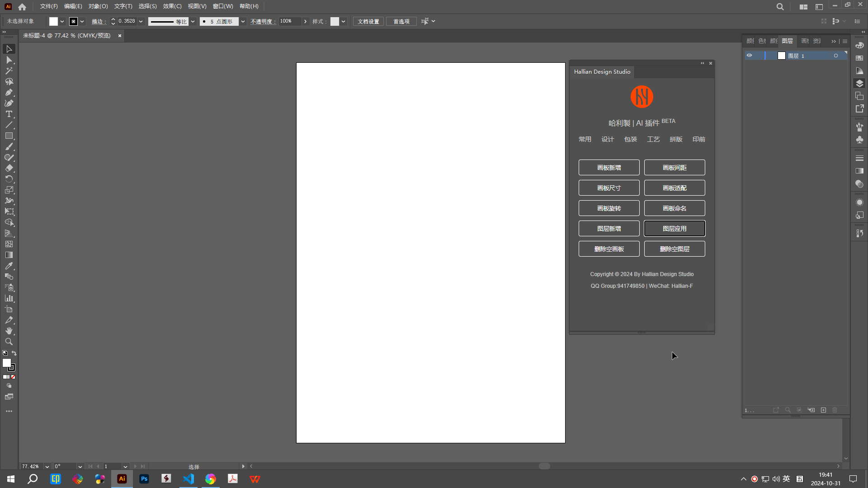Click 图层 1 thumbnail swatch
868x488 pixels.
coord(782,56)
